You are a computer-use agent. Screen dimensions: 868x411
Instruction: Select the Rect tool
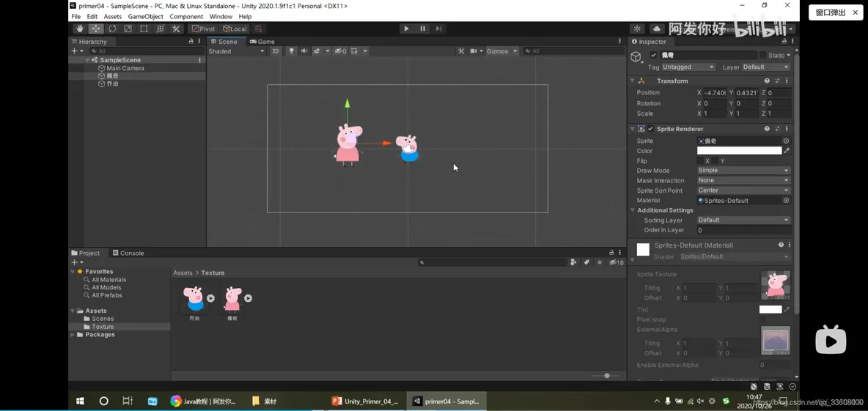click(144, 29)
